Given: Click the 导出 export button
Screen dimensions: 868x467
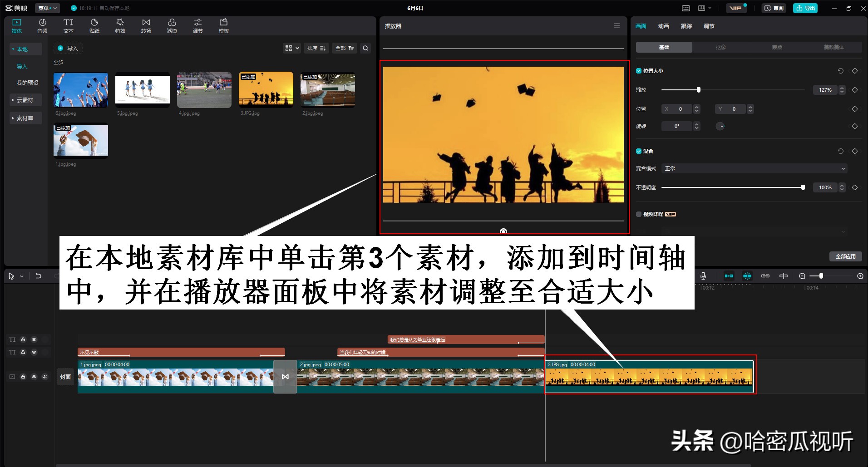Looking at the screenshot, I should pyautogui.click(x=804, y=8).
